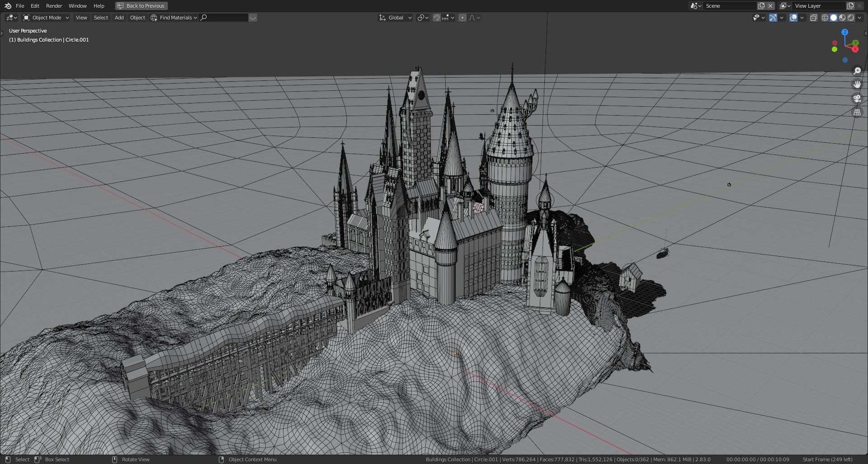
Task: Toggle viewport overlays
Action: 793,18
